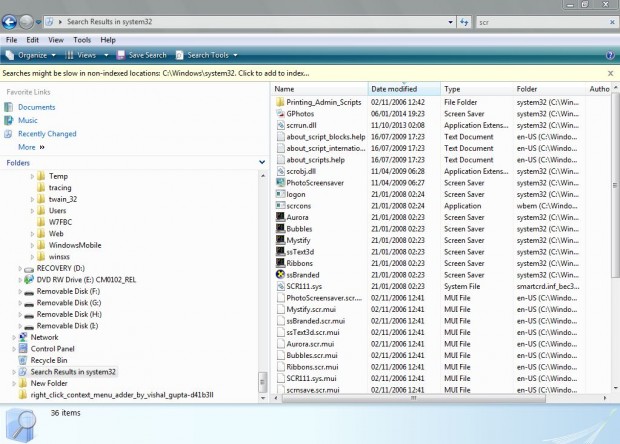
Task: Select RECOVERY (D:) drive in tree
Action: point(60,268)
